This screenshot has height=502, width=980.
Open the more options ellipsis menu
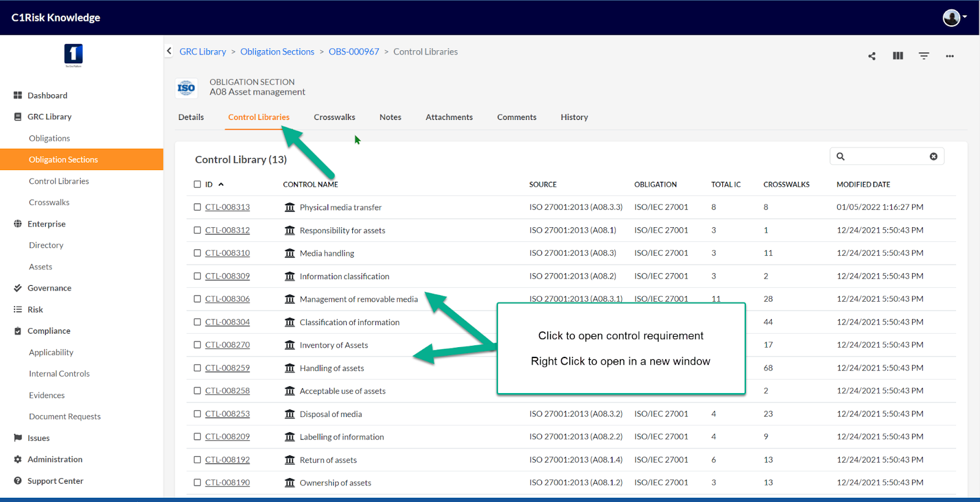click(949, 56)
